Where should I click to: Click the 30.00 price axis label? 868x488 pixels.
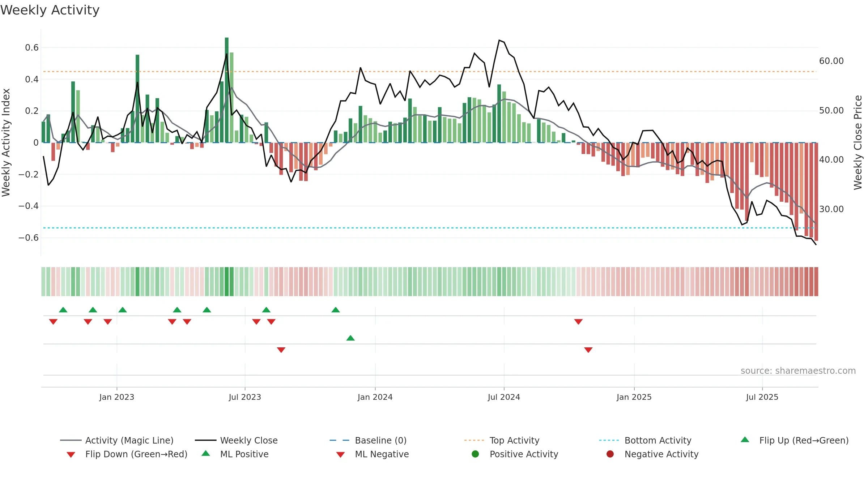(831, 209)
